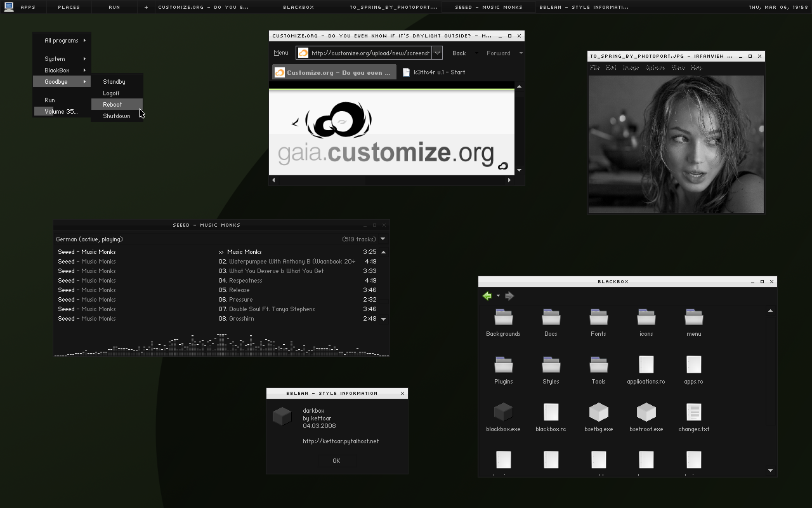Click scroll-up arrow in the music playlist
The image size is (812, 508).
click(x=383, y=252)
